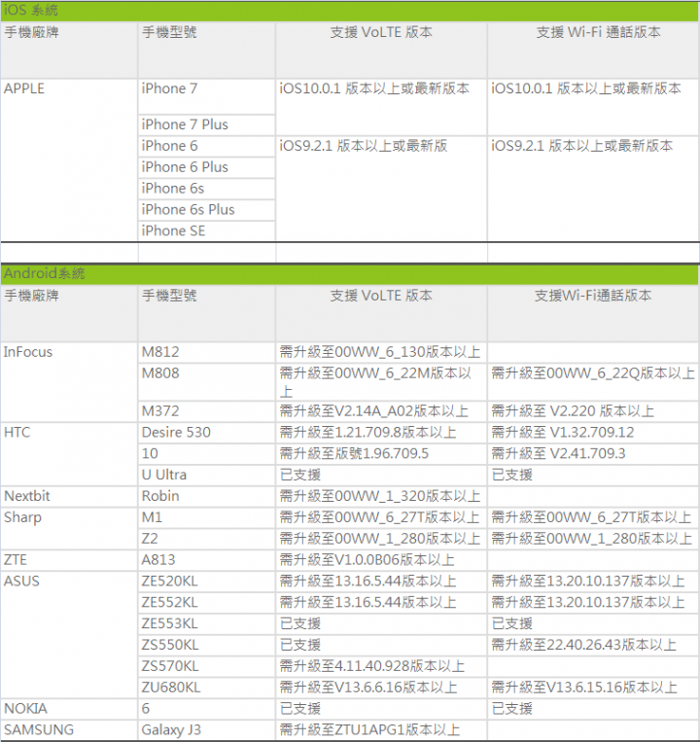Select the HTC 10 model cell
The width and height of the screenshot is (700, 742).
click(x=207, y=454)
